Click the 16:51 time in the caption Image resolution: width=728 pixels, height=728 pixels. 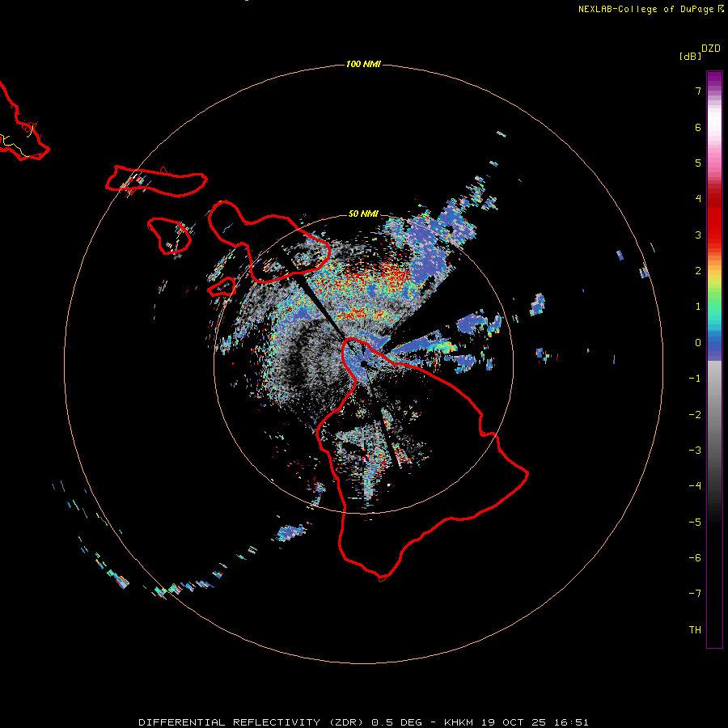(572, 722)
